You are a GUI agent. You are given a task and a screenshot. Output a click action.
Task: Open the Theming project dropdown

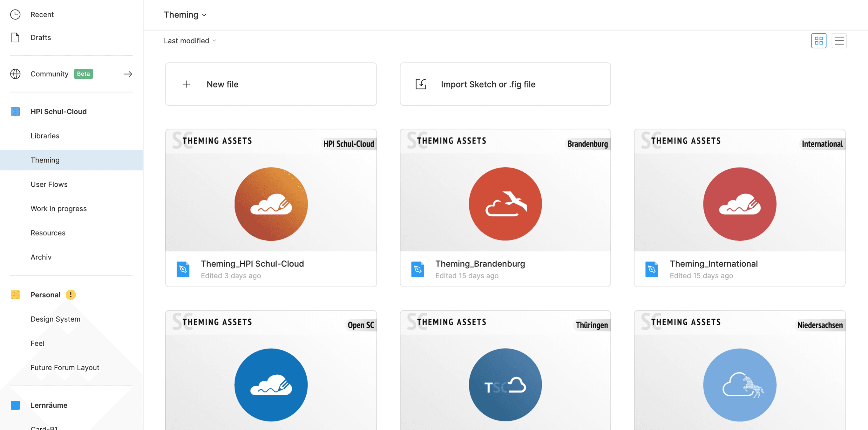tap(185, 15)
